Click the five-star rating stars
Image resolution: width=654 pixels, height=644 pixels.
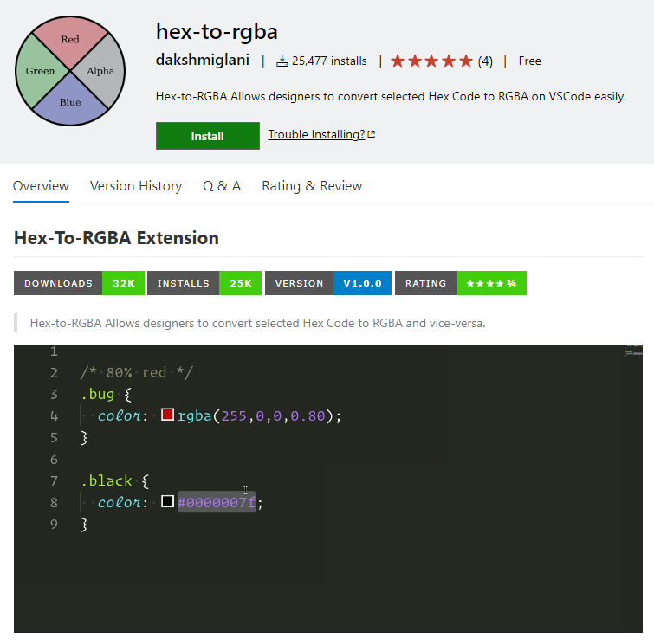pyautogui.click(x=431, y=61)
